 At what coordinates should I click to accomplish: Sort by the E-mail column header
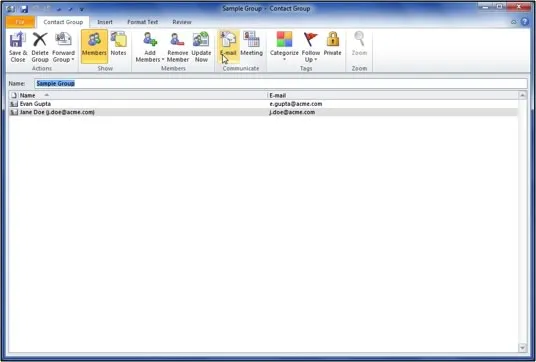click(x=392, y=95)
